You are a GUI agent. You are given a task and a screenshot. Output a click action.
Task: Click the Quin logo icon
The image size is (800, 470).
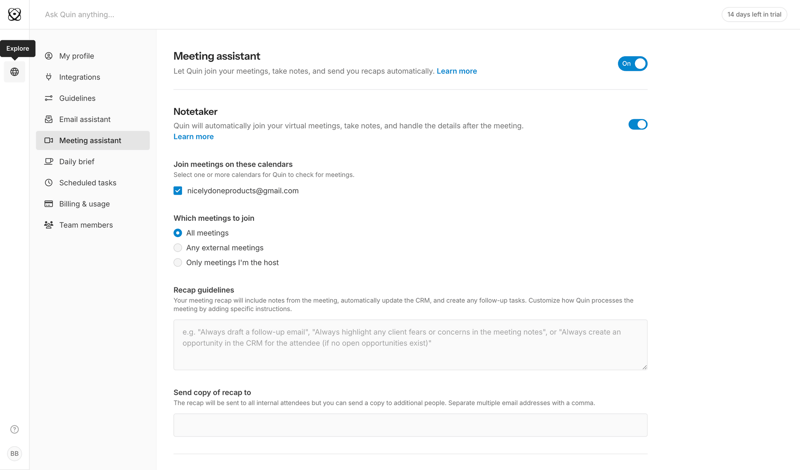pos(14,15)
